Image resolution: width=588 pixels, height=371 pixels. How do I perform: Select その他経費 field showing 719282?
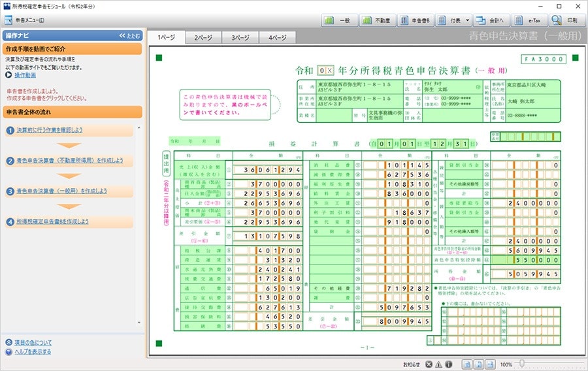point(397,288)
